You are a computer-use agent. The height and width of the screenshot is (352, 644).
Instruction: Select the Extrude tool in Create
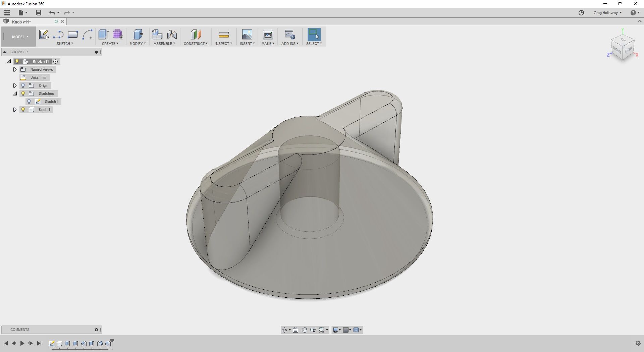(x=103, y=35)
